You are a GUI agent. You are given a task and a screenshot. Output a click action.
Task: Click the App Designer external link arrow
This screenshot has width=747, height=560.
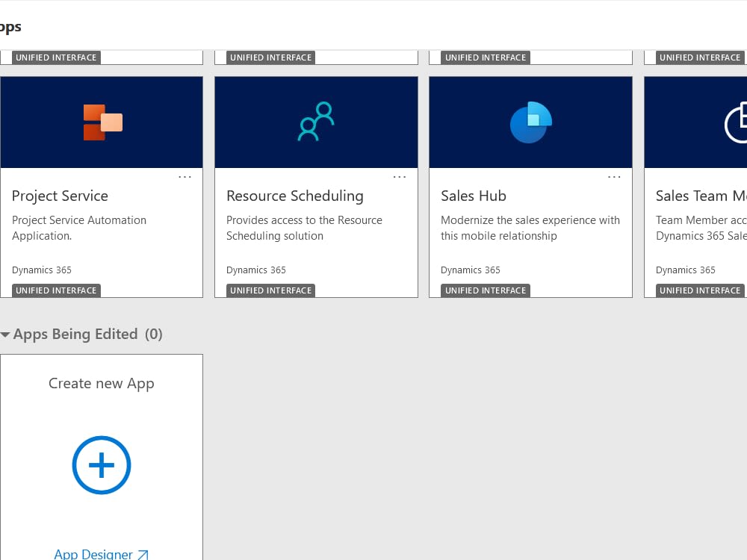(x=143, y=555)
